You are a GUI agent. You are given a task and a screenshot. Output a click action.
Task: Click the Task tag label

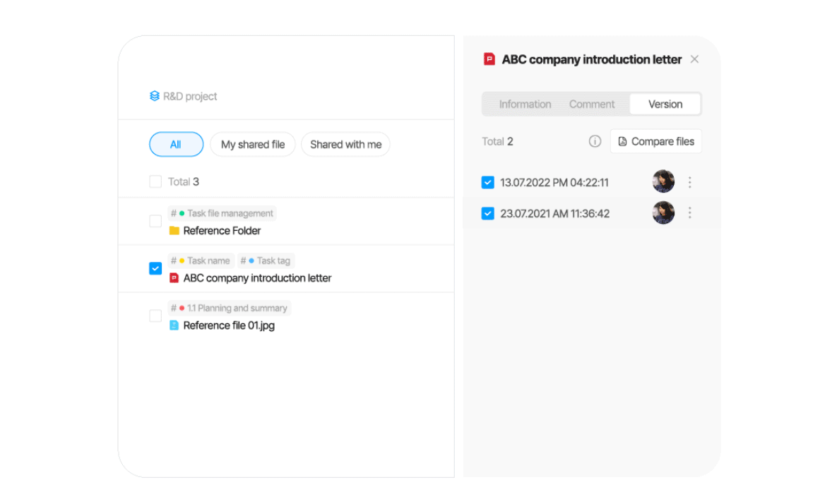coord(266,260)
